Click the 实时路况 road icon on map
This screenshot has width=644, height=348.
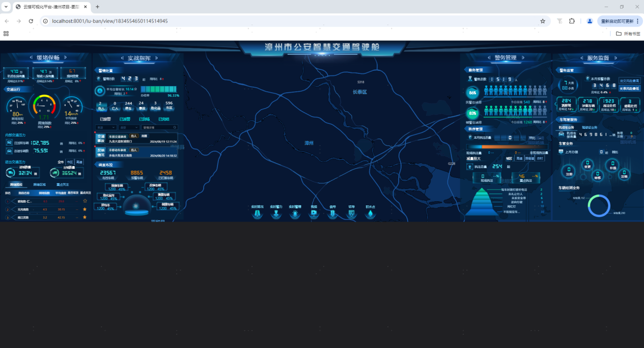257,215
